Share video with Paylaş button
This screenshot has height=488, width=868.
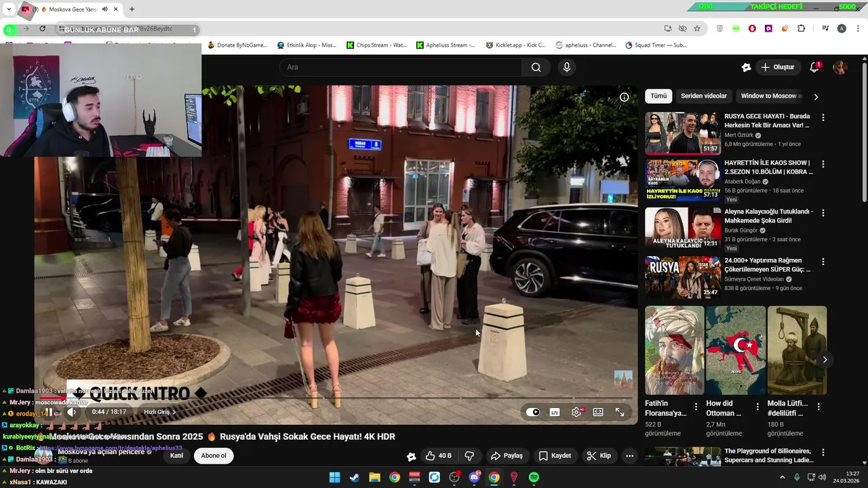coord(507,455)
